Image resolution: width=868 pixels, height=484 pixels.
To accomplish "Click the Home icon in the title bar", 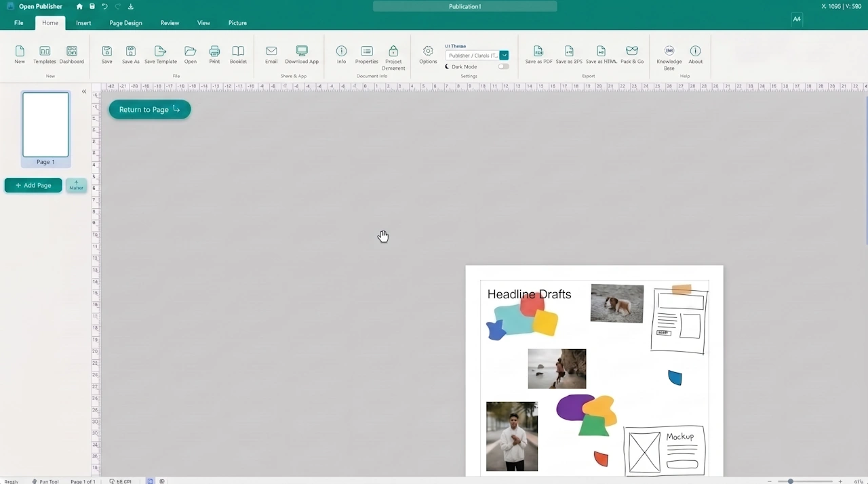I will (79, 6).
